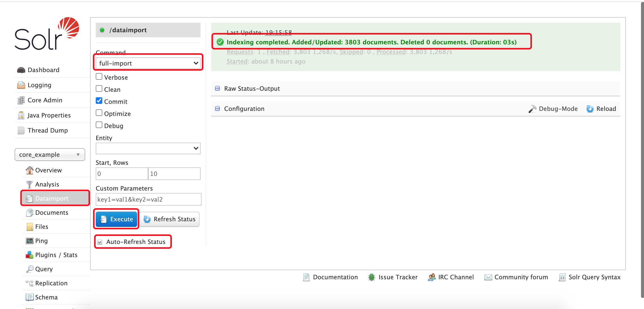This screenshot has width=644, height=309.
Task: Toggle the Debug checkbox
Action: (x=99, y=125)
